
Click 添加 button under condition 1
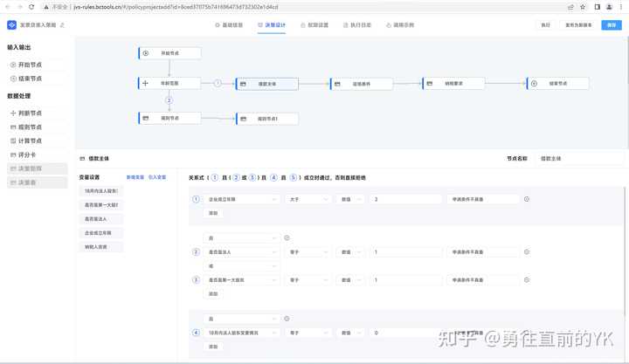pyautogui.click(x=213, y=213)
